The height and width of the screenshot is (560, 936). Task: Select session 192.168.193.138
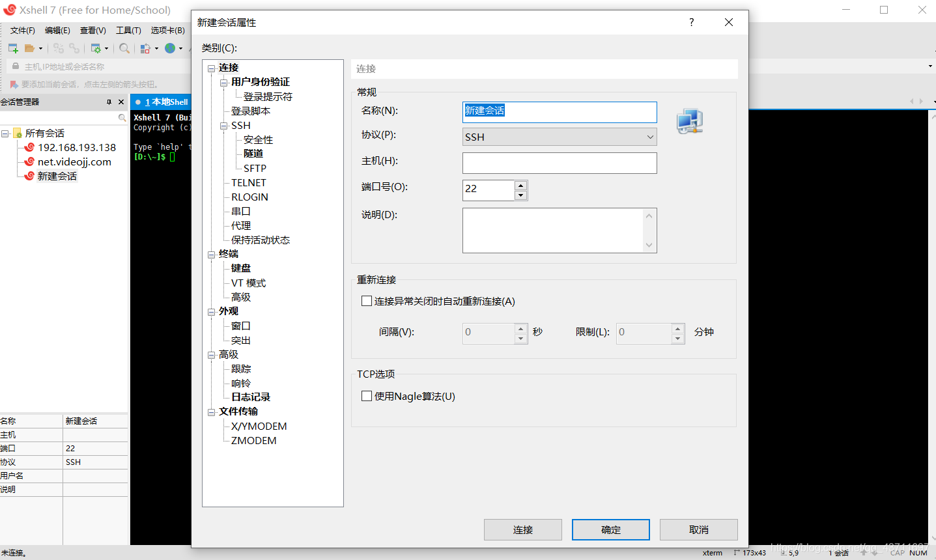click(77, 148)
